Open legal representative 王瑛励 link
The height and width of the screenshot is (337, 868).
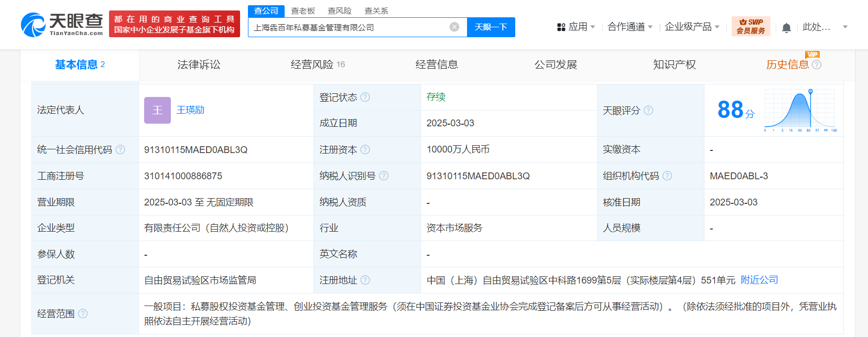coord(190,110)
